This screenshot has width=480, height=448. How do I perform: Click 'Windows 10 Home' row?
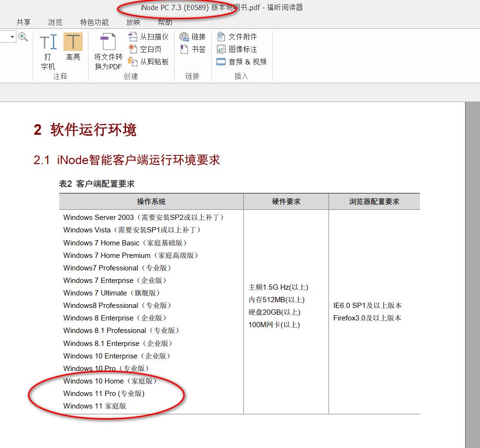coord(111,381)
